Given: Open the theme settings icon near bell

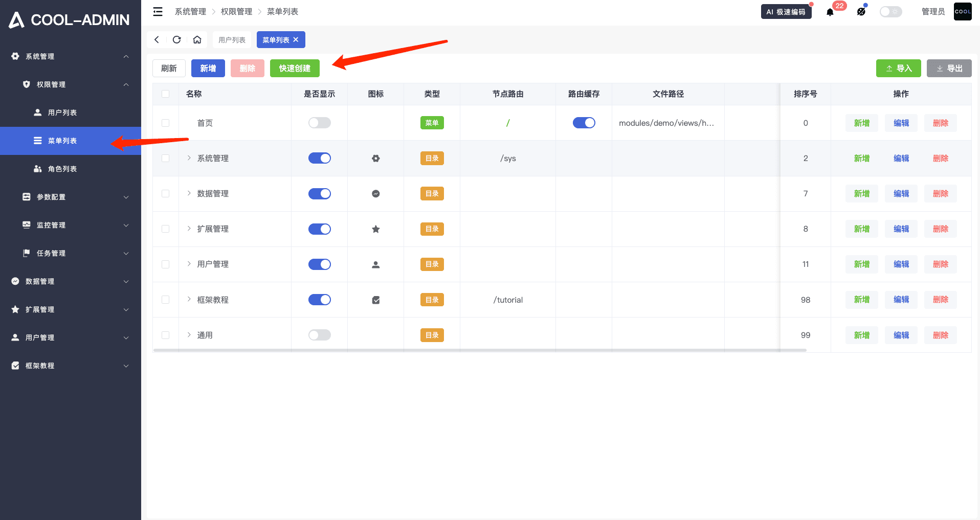Looking at the screenshot, I should 861,12.
